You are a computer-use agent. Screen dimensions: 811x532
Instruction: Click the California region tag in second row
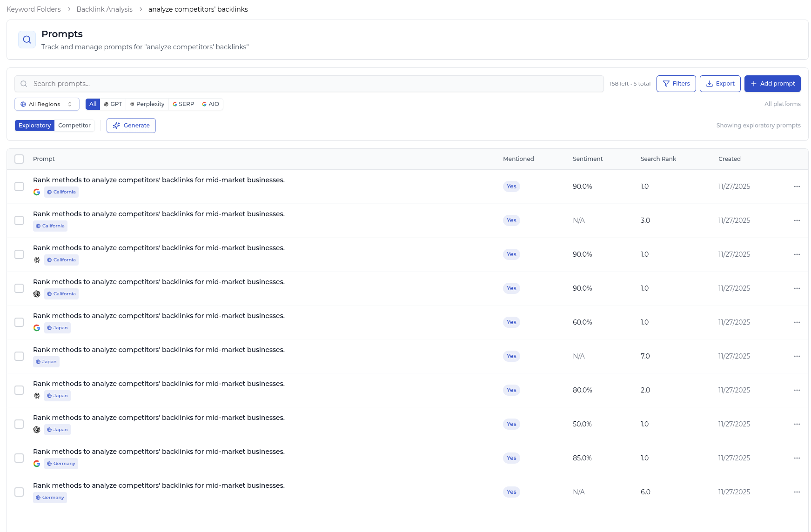pyautogui.click(x=50, y=226)
